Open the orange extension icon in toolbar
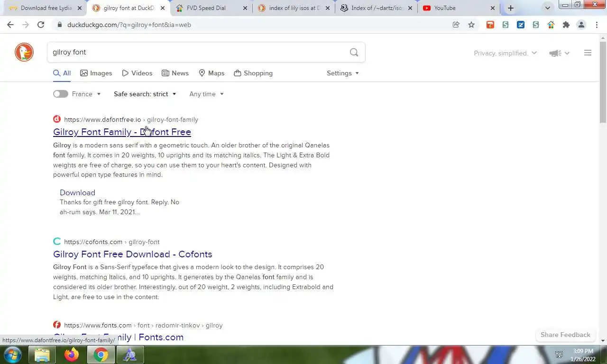 click(490, 25)
